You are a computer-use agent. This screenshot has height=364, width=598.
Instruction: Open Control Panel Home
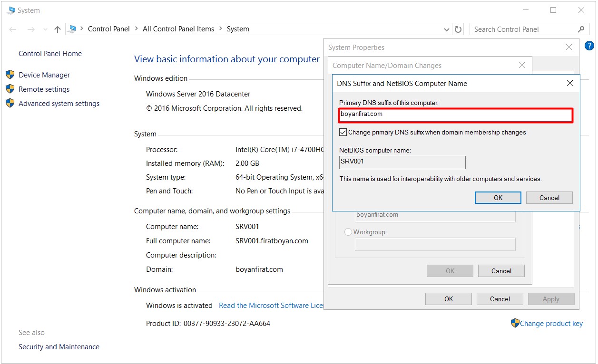click(x=50, y=54)
